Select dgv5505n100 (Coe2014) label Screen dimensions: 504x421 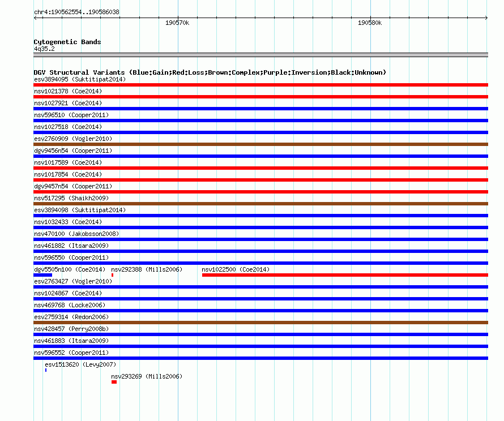pyautogui.click(x=70, y=269)
